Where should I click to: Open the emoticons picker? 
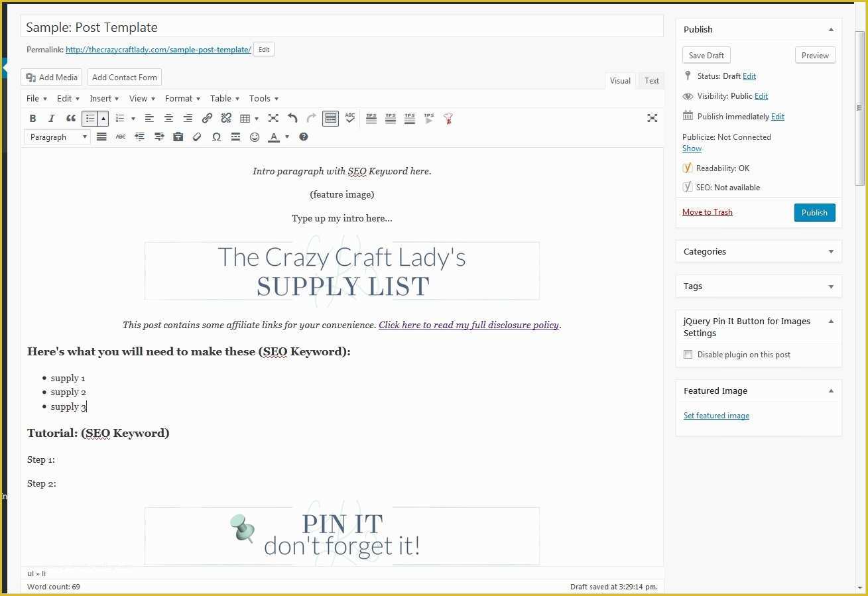point(255,137)
